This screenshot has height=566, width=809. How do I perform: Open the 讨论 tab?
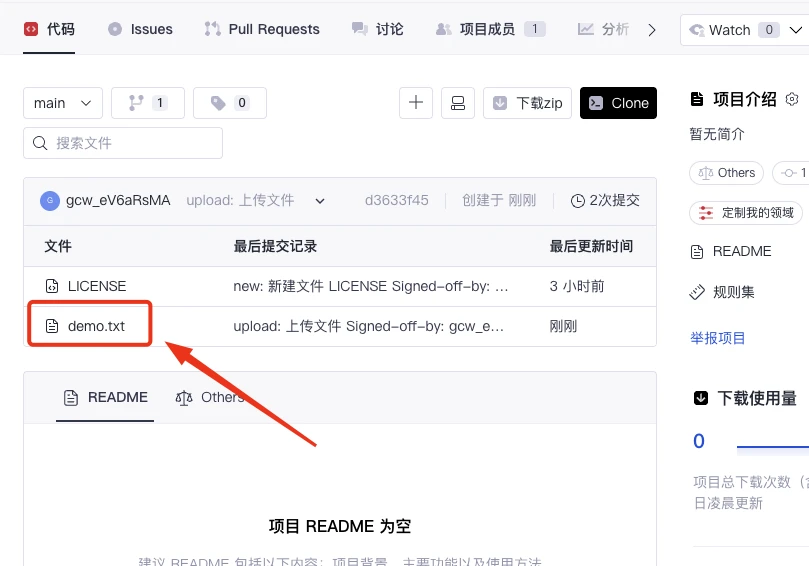point(378,29)
